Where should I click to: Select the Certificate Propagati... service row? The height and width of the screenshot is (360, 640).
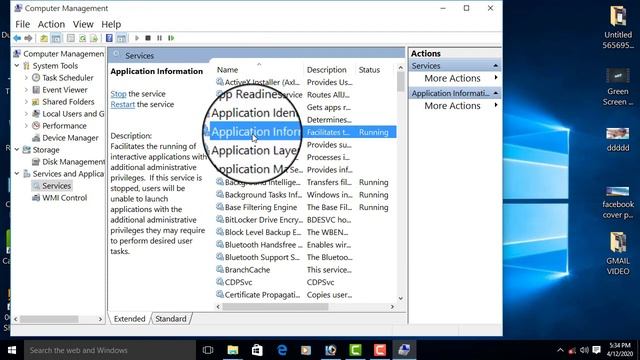pos(305,295)
